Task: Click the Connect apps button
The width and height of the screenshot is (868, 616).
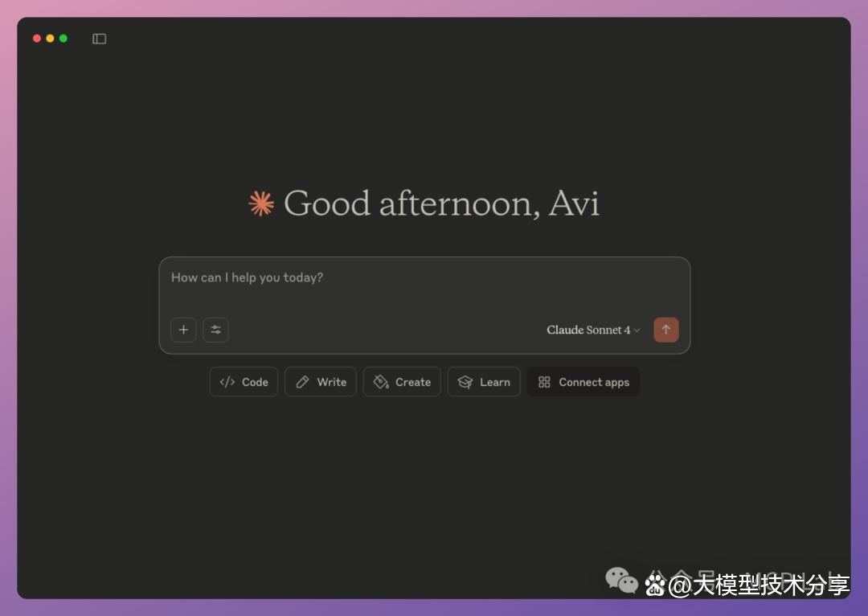Action: [x=583, y=382]
